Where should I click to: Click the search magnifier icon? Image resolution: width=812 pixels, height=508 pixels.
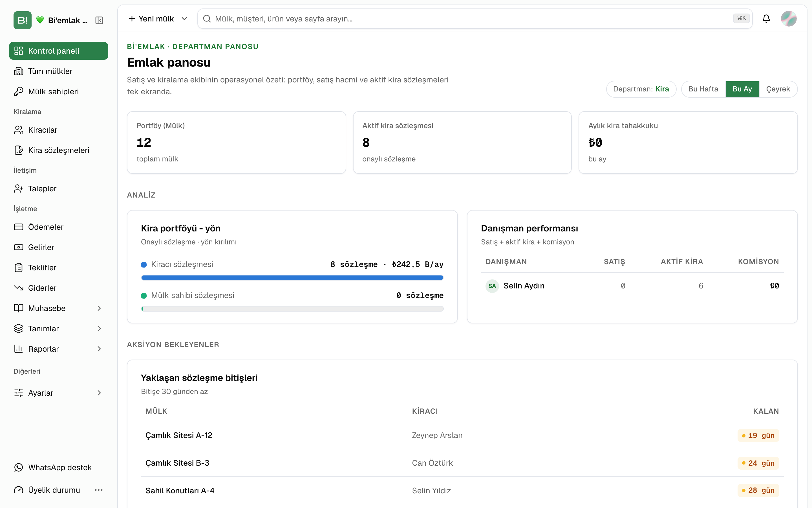click(x=207, y=18)
